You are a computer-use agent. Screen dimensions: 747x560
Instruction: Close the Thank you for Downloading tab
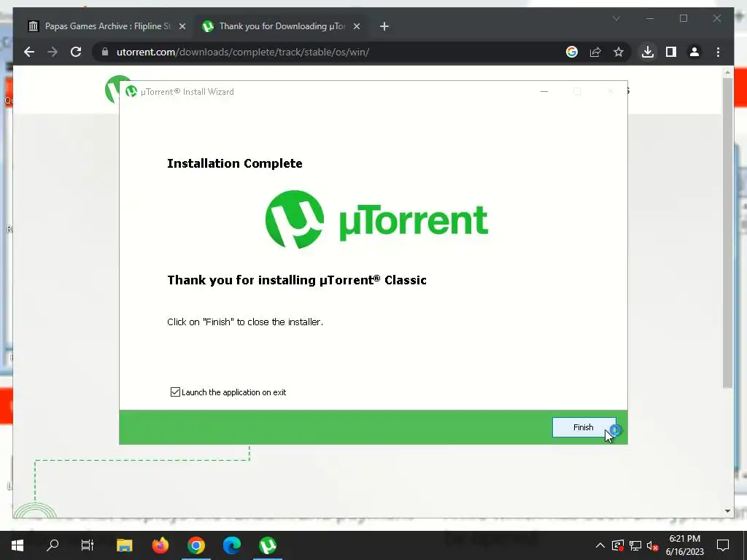click(x=356, y=26)
